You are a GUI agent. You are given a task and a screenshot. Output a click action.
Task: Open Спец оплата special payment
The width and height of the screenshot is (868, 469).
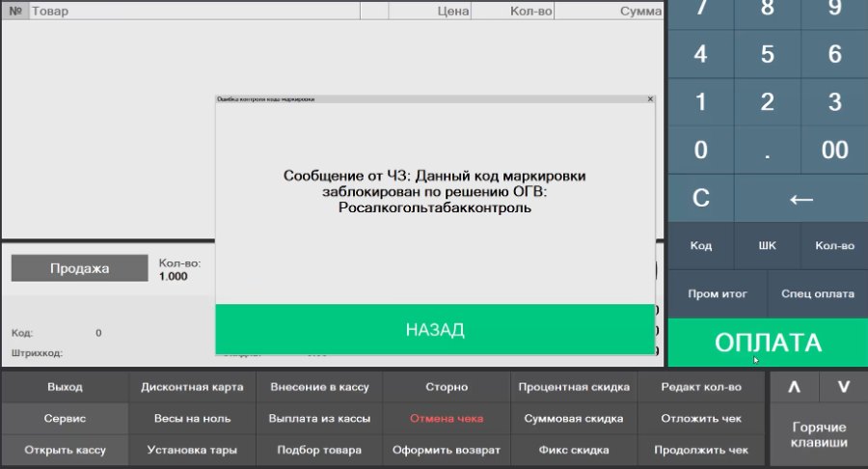click(818, 294)
